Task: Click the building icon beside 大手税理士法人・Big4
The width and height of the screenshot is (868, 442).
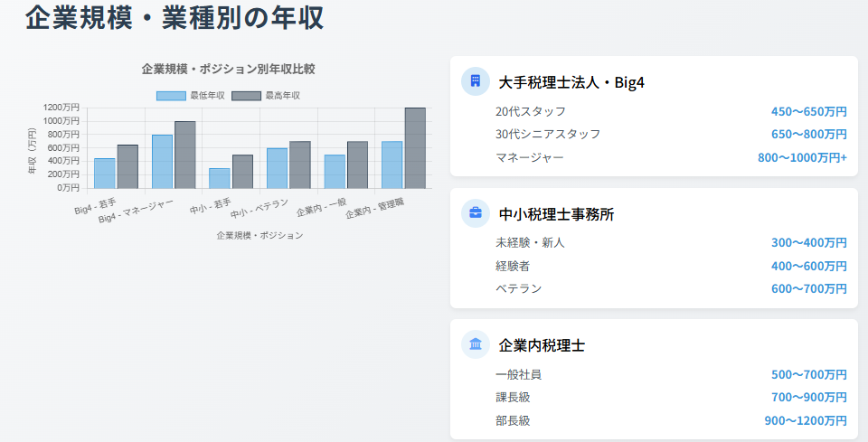Action: pos(476,81)
